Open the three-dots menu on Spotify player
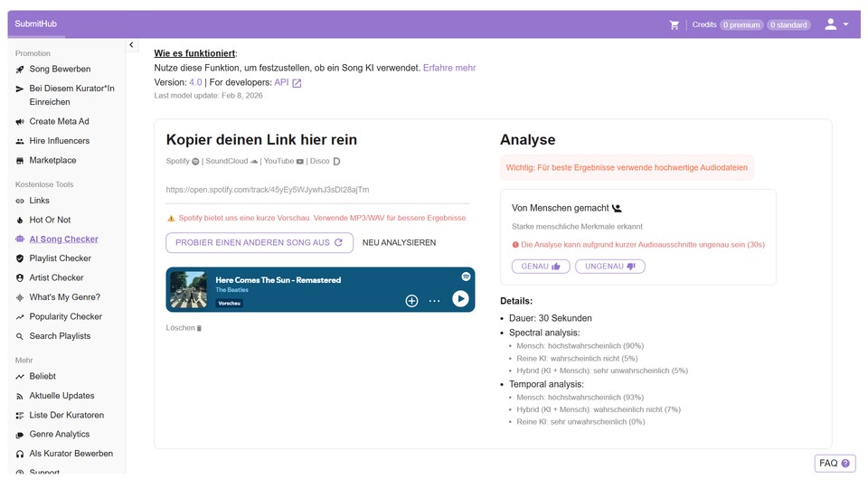868x488 pixels. click(x=435, y=301)
